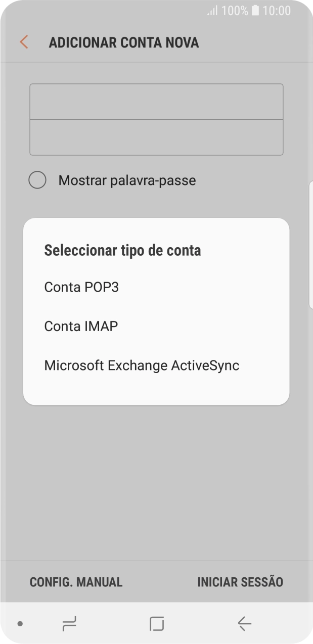Tap INICIAR SESSÃO to sign in
The image size is (313, 644).
pos(240,582)
